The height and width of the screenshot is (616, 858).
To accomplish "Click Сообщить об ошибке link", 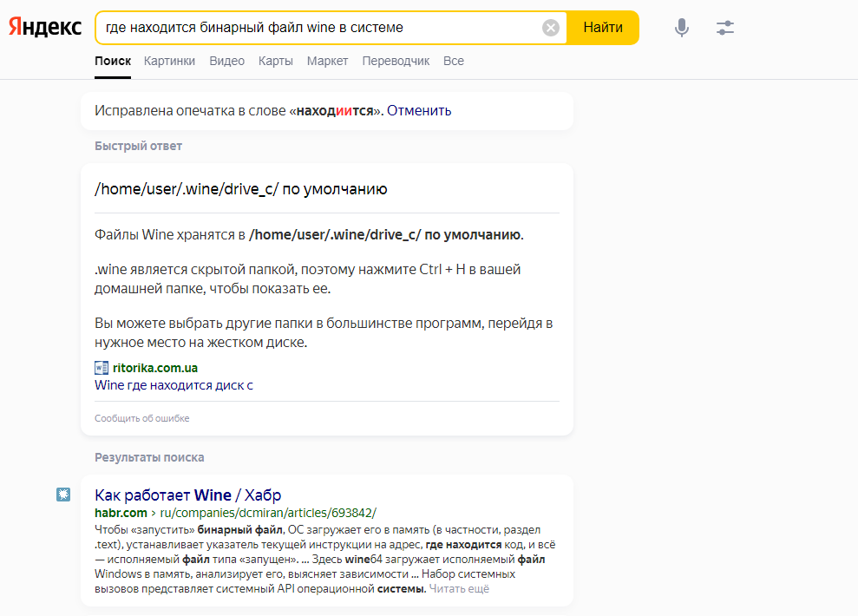I will 142,418.
